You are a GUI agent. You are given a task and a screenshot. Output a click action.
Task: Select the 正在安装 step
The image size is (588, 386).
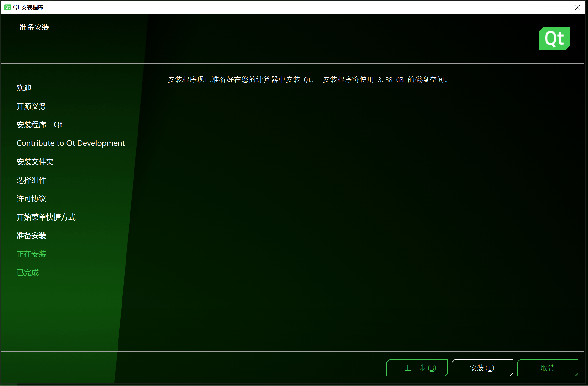[31, 254]
